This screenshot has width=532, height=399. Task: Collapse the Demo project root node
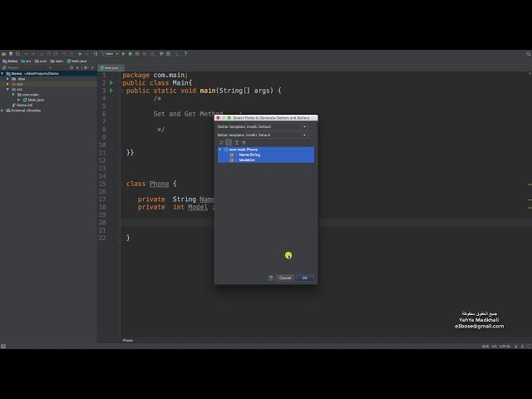(x=2, y=74)
